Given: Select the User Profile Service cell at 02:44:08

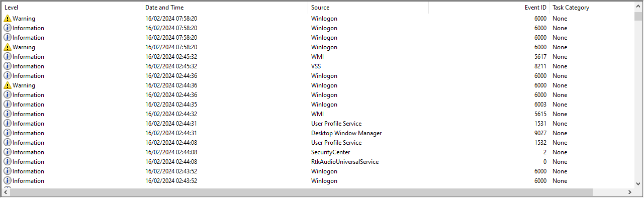Looking at the screenshot, I should pos(336,143).
